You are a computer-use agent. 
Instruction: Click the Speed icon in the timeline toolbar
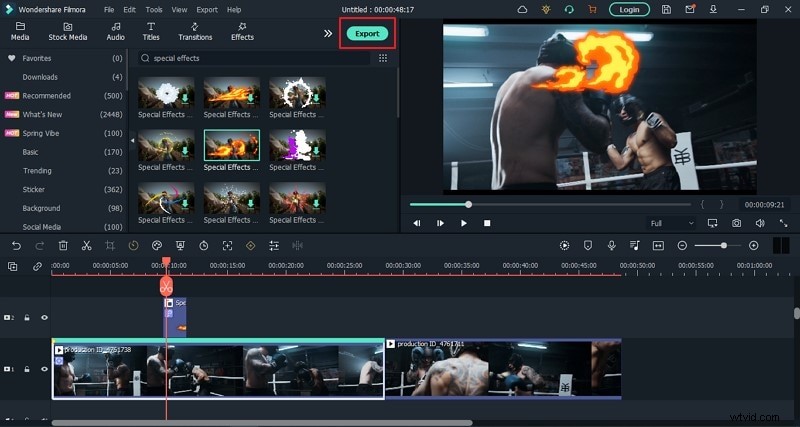133,246
